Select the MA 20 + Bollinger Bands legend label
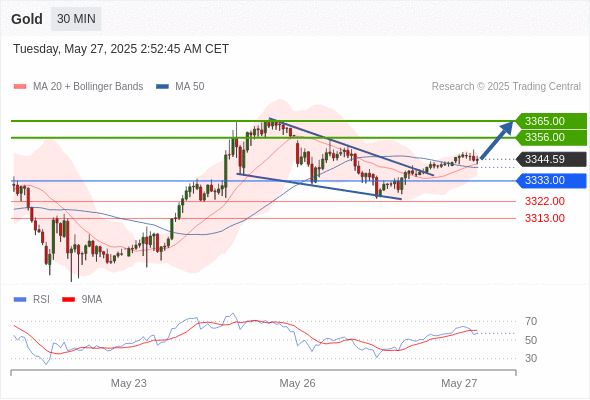 (x=88, y=87)
